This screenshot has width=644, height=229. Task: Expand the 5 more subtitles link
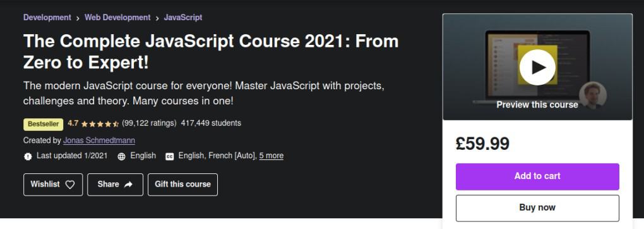[271, 156]
